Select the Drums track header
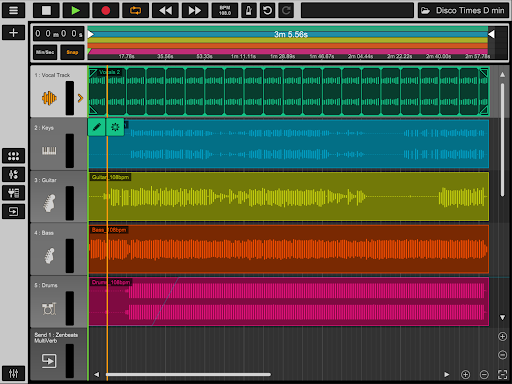 click(x=59, y=301)
